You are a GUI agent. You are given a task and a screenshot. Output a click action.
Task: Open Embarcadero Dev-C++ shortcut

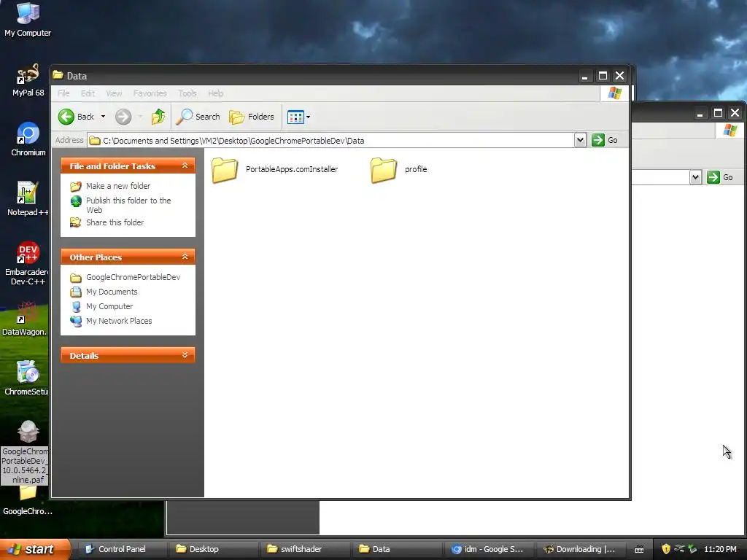[27, 262]
